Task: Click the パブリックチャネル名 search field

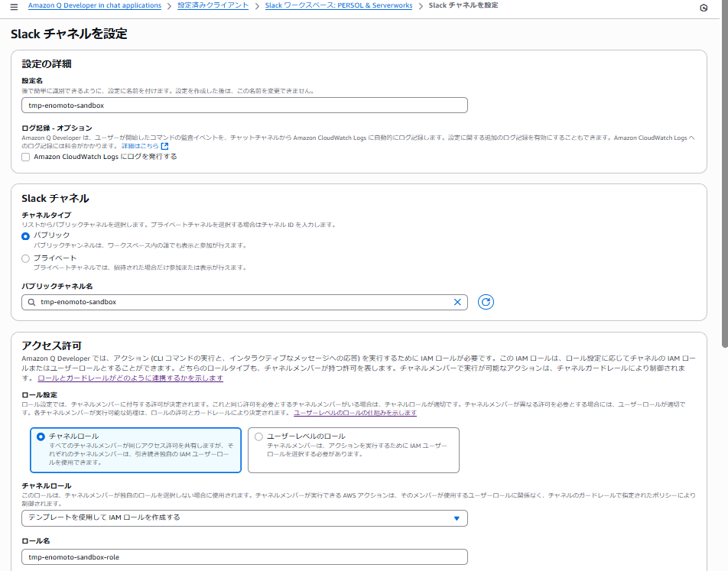Action: (x=244, y=302)
